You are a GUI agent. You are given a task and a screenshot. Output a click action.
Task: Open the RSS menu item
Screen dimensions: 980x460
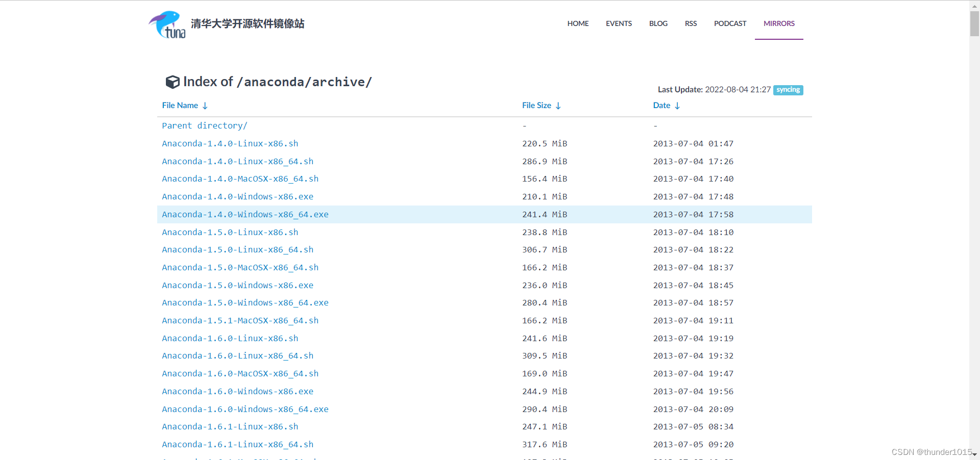(691, 23)
